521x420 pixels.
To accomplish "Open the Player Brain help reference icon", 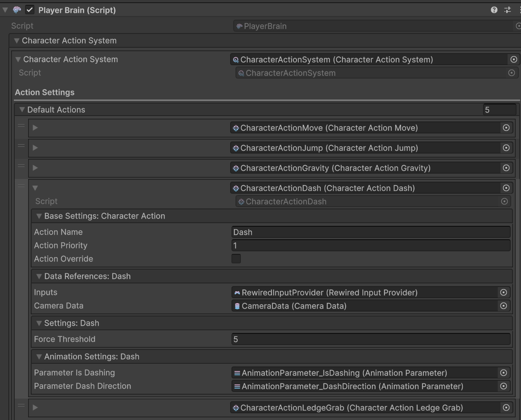I will pos(494,10).
